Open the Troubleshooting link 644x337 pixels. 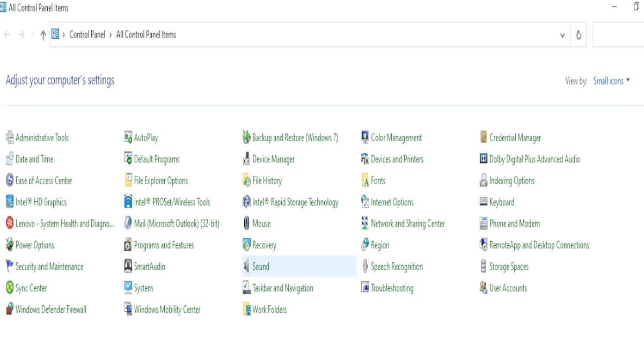(x=392, y=288)
